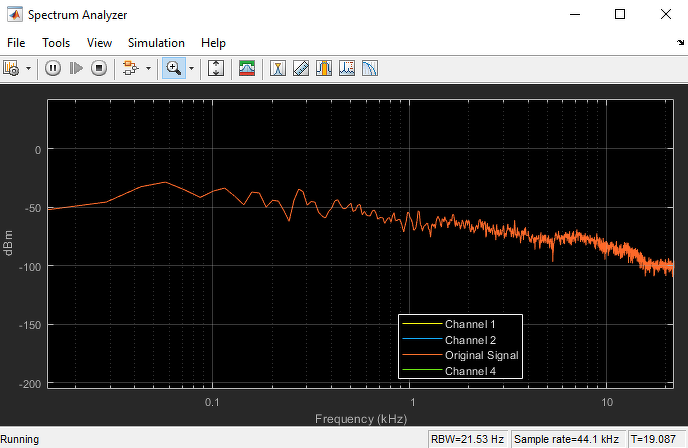This screenshot has width=688, height=448.
Task: Open the Simulation menu
Action: pos(156,43)
